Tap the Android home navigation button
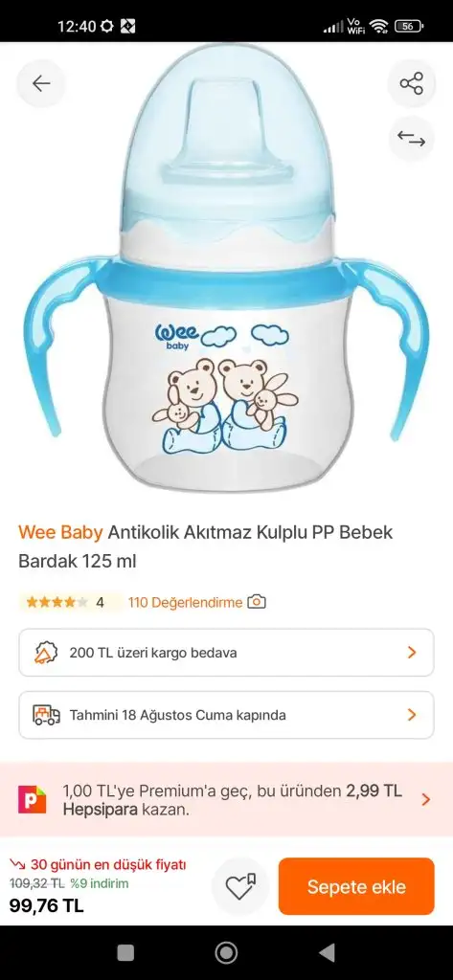This screenshot has height=980, width=453. (x=226, y=952)
